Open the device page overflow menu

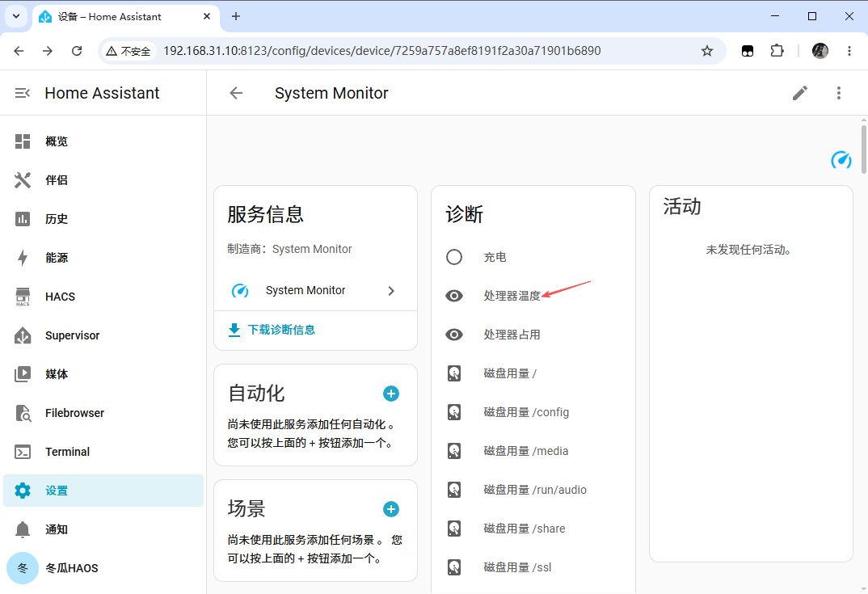point(839,93)
